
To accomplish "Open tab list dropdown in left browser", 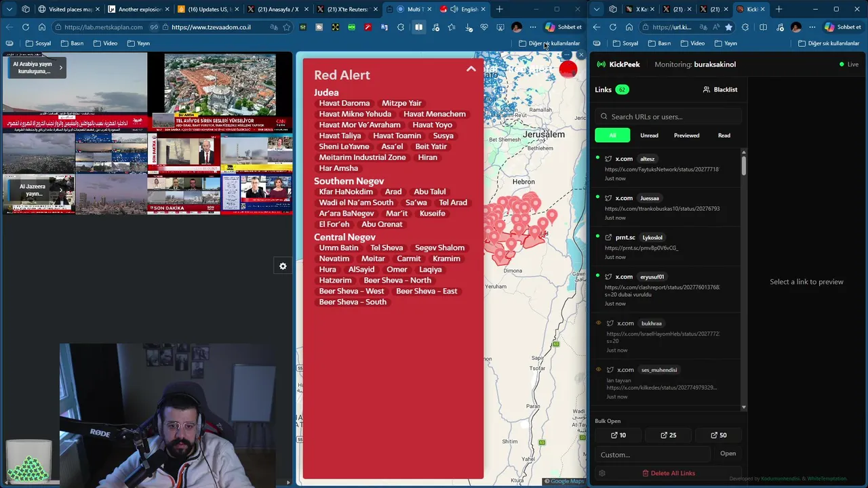I will pyautogui.click(x=9, y=9).
